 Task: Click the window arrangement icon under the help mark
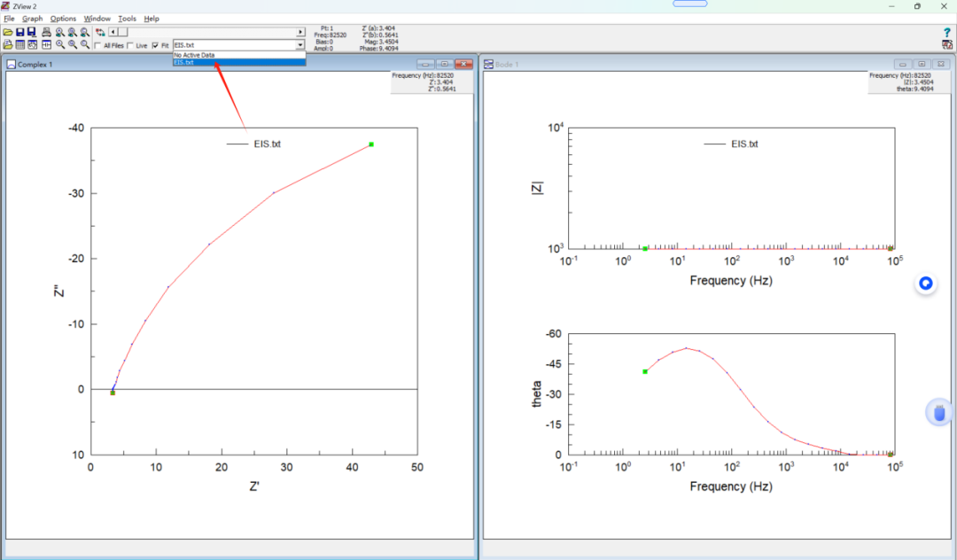[946, 44]
